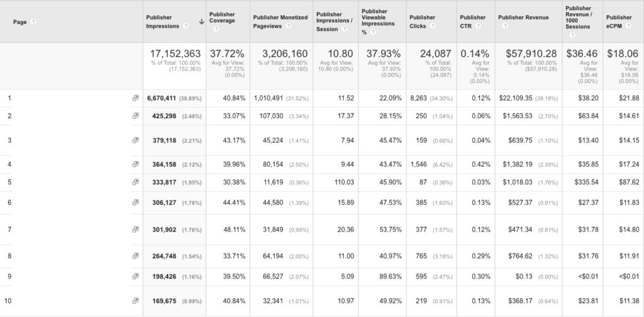
Task: Click the Publisher Impressions help icon
Action: pos(185,26)
